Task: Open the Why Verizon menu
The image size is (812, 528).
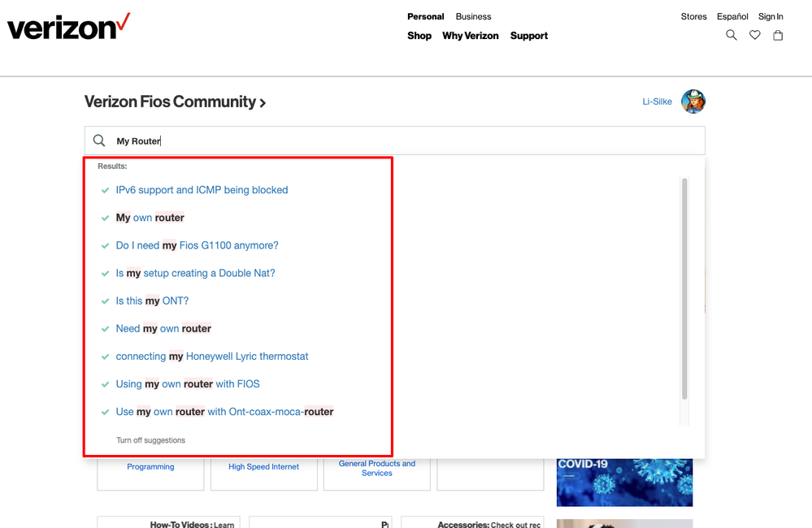Action: coord(471,36)
